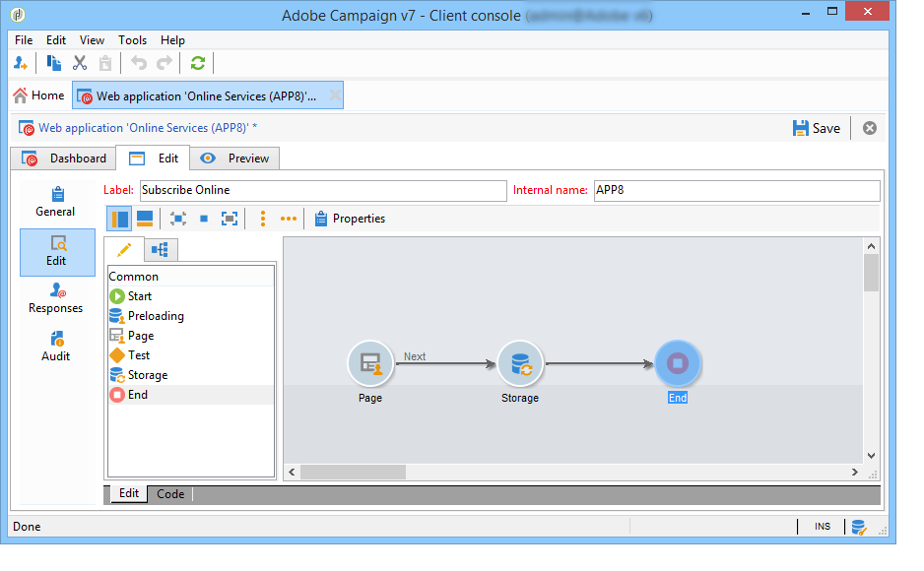The height and width of the screenshot is (571, 924).
Task: Click the 'Done' status bar text
Action: [x=28, y=527]
